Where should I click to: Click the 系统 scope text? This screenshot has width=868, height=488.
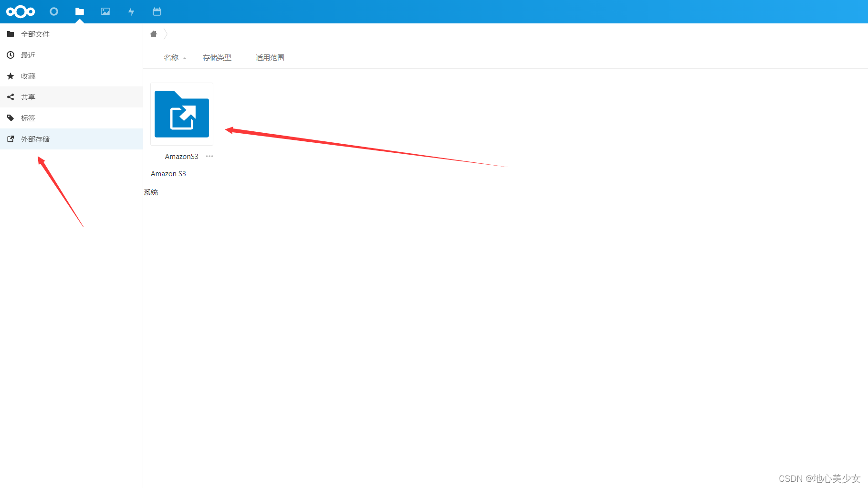(x=151, y=192)
